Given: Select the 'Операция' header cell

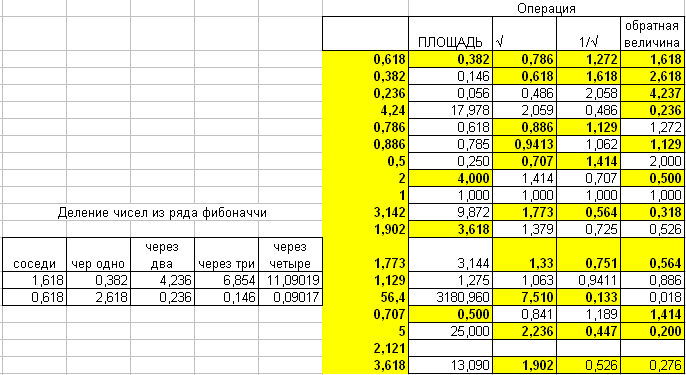Looking at the screenshot, I should point(546,8).
